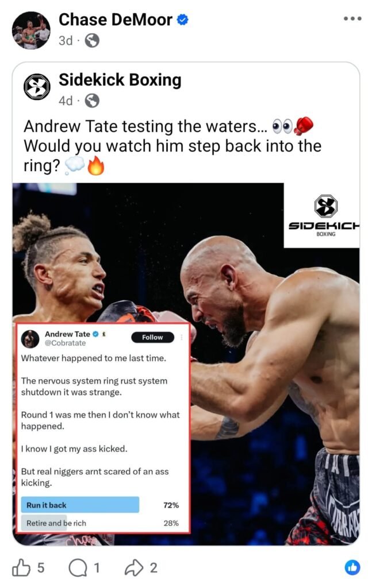Click the Sidekick Boxing logo on the image
The height and width of the screenshot is (588, 372).
pyautogui.click(x=325, y=215)
